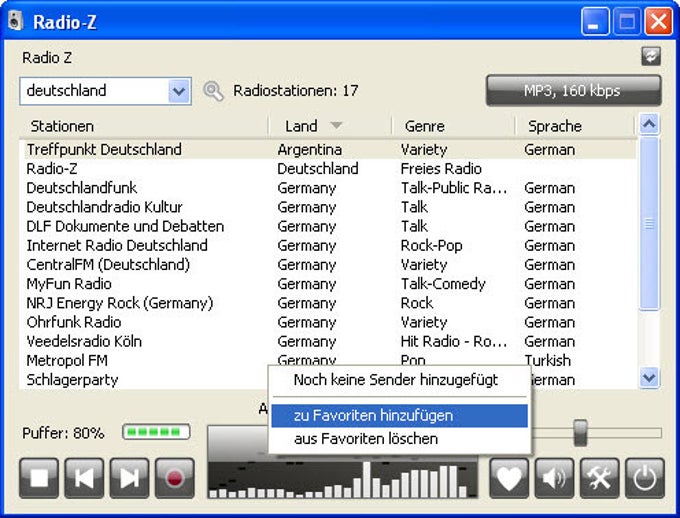Click the magnifier search icon

pyautogui.click(x=213, y=91)
